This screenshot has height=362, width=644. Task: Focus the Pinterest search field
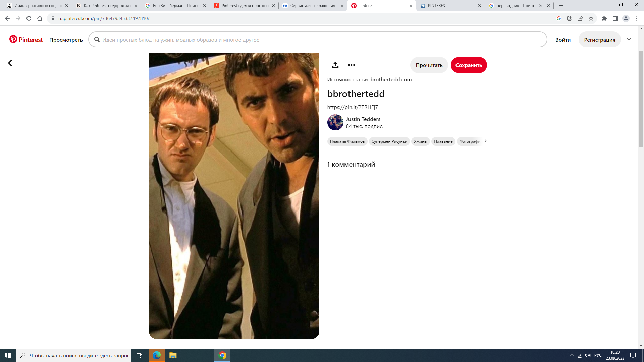(318, 40)
